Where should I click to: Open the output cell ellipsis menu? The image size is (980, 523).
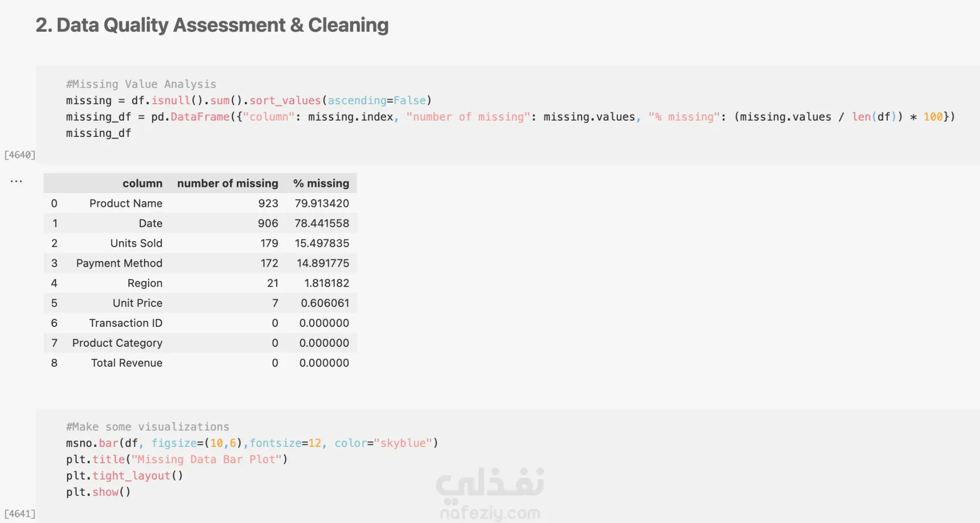click(x=16, y=181)
